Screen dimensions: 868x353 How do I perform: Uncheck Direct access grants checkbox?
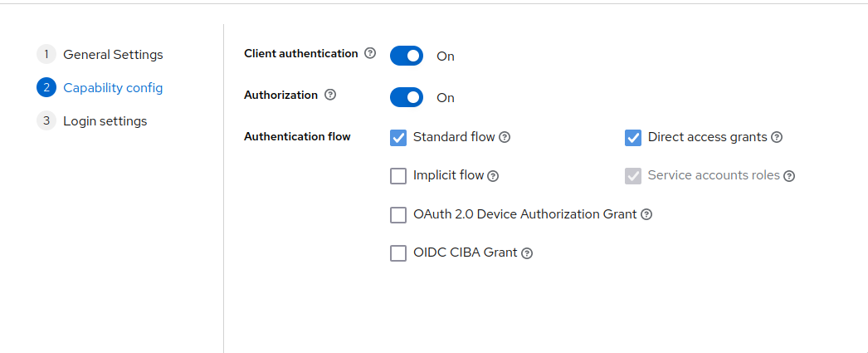pyautogui.click(x=632, y=137)
